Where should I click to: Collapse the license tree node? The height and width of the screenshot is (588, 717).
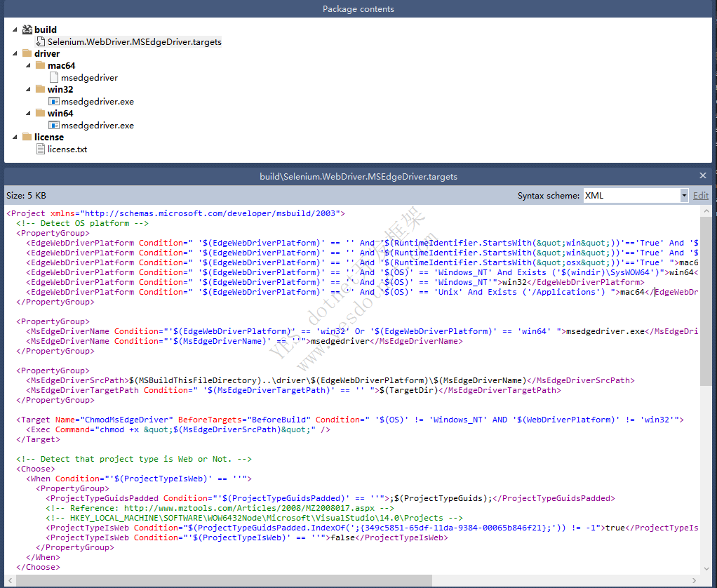coord(15,137)
